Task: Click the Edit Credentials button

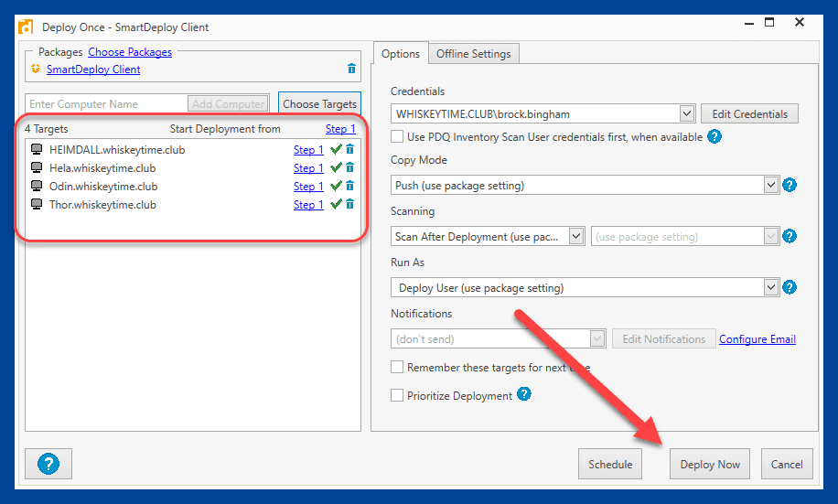Action: (749, 113)
